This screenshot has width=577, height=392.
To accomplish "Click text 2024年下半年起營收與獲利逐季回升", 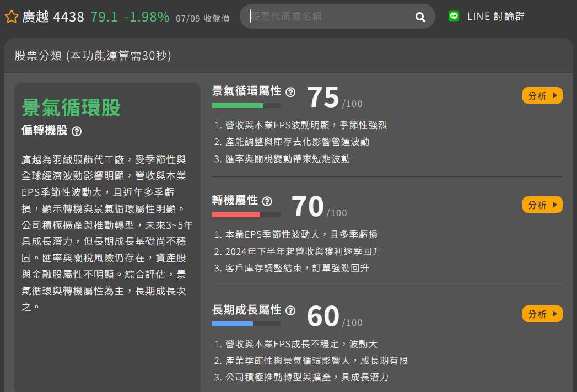I will (303, 251).
